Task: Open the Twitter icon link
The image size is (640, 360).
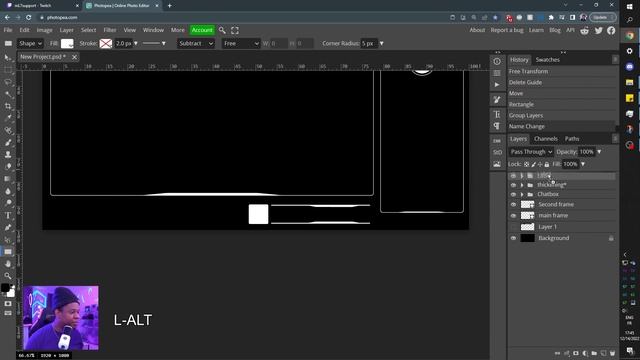Action: pyautogui.click(x=598, y=31)
